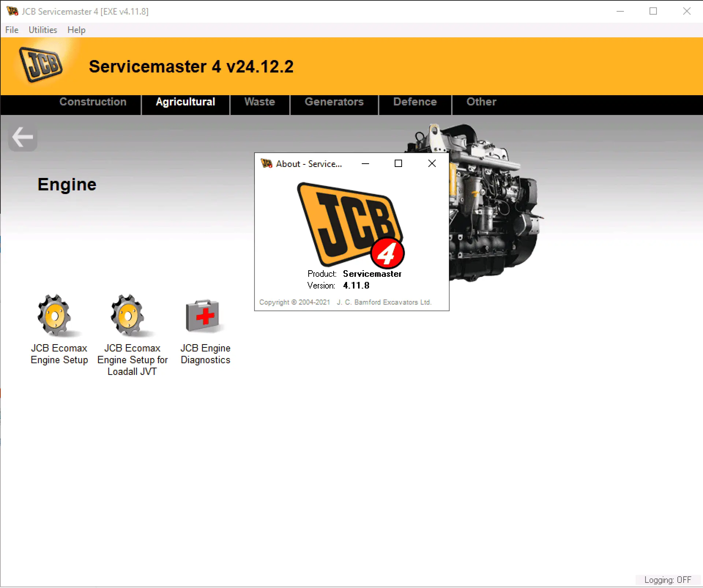The image size is (703, 588).
Task: Launch JCB Engine Diagnostics
Action: tap(205, 331)
